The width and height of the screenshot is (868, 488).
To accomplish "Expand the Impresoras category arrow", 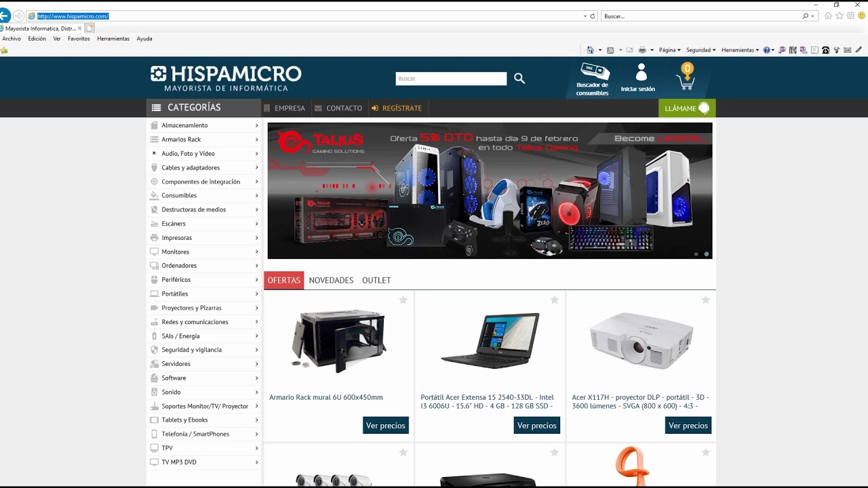I will coord(256,238).
